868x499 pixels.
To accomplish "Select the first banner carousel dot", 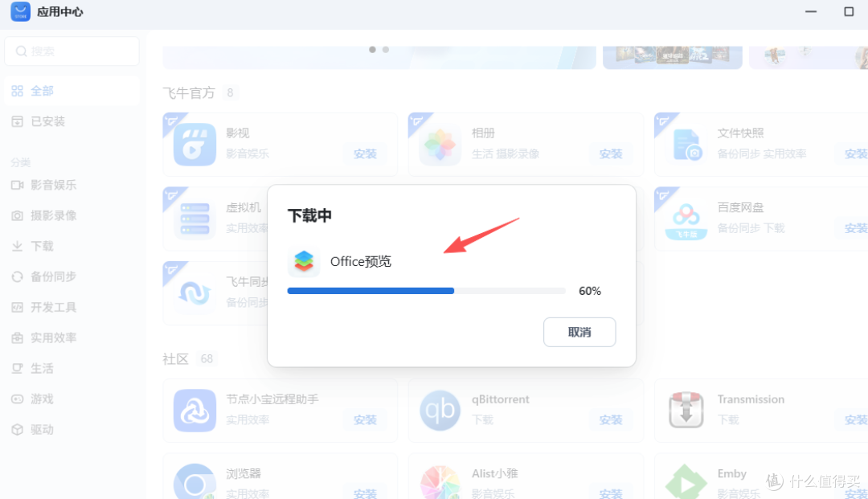I will point(373,50).
